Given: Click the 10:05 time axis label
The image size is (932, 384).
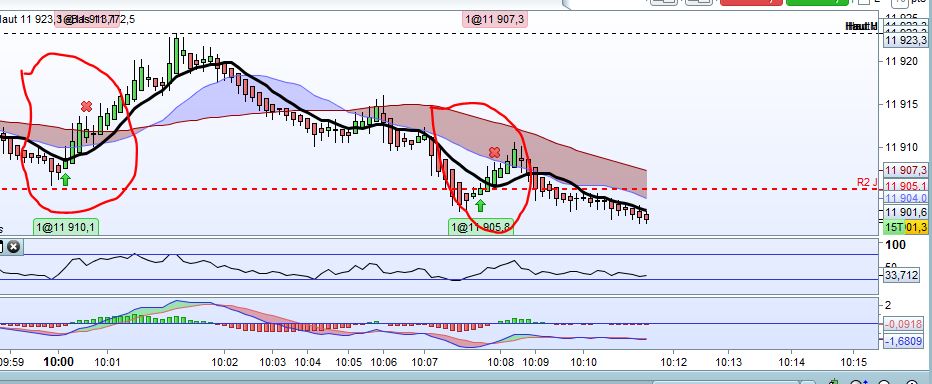Looking at the screenshot, I should (348, 362).
